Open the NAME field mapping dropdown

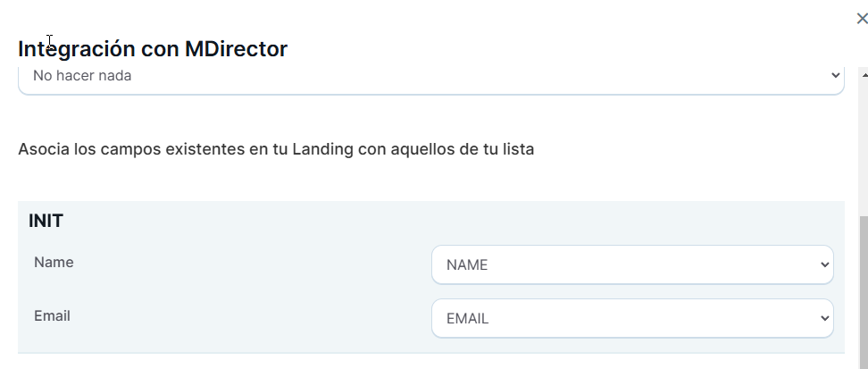[631, 264]
